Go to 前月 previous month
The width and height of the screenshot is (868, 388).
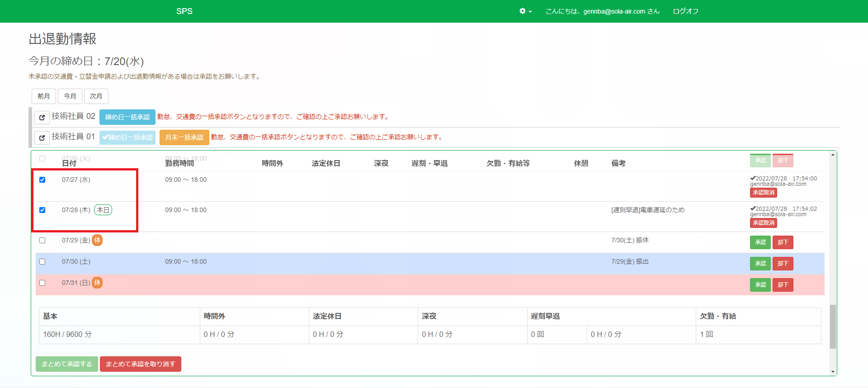[x=44, y=96]
